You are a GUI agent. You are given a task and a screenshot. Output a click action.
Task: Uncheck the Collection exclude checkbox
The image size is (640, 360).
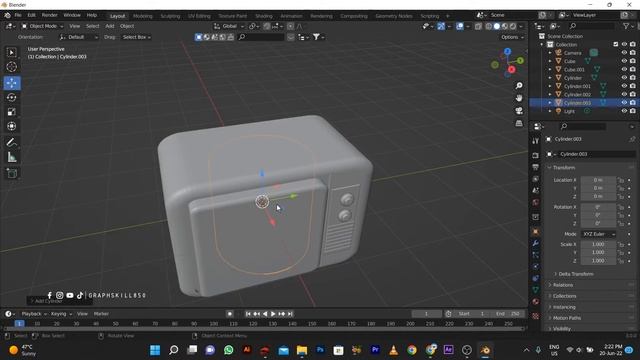pos(616,44)
